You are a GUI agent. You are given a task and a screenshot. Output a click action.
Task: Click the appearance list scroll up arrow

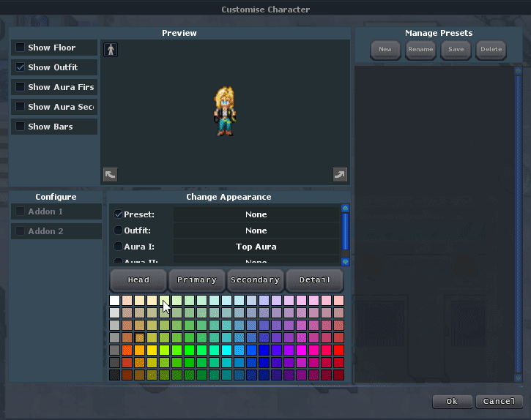pos(345,209)
